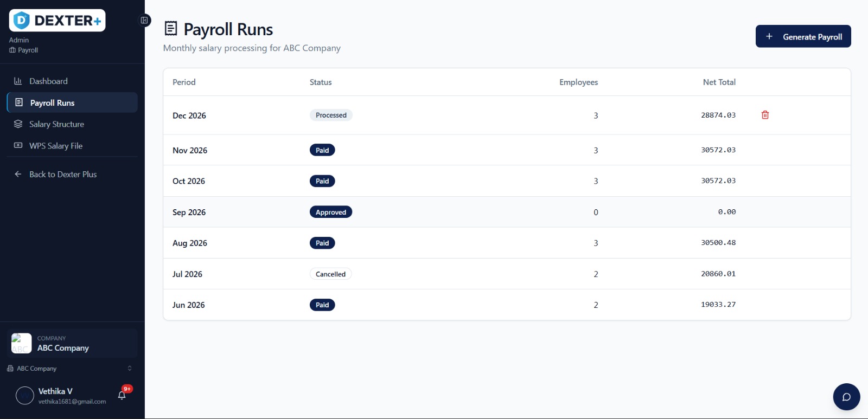Open the Payroll Runs menu item
Screen dimensions: 868x419
coord(72,102)
